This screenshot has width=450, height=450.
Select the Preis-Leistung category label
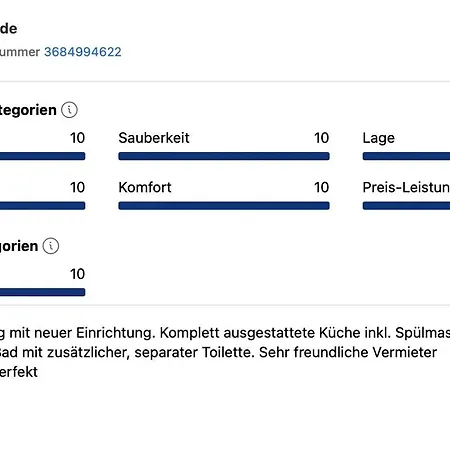(x=406, y=187)
